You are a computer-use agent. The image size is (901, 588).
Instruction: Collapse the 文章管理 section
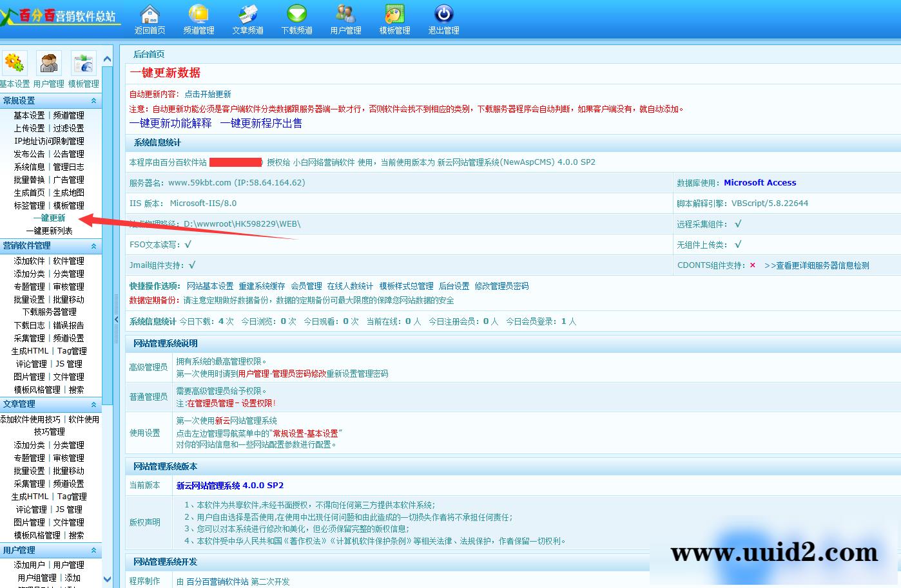[x=95, y=404]
